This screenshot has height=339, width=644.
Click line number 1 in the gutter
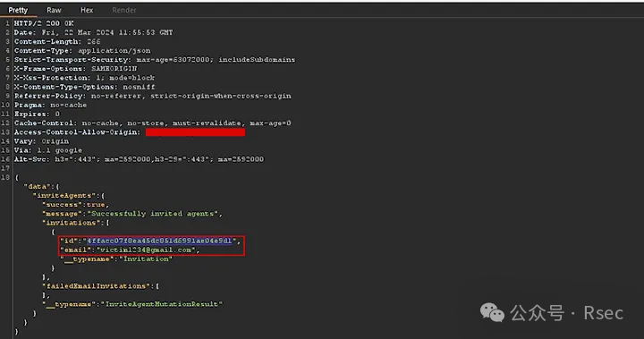[x=7, y=23]
